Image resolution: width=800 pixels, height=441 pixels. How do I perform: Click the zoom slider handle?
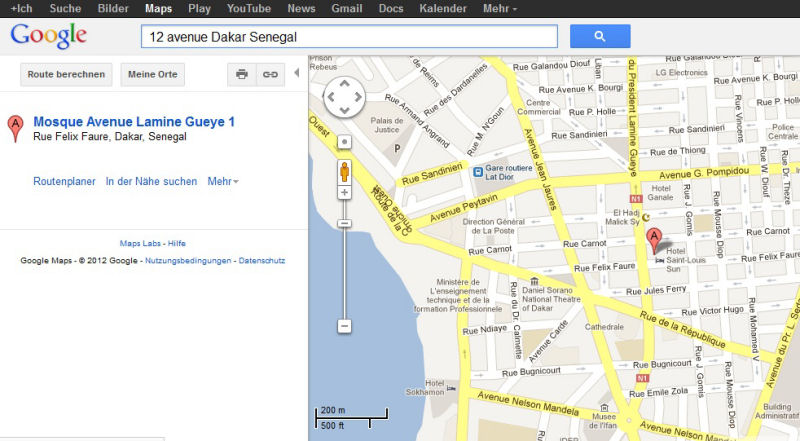coord(344,224)
